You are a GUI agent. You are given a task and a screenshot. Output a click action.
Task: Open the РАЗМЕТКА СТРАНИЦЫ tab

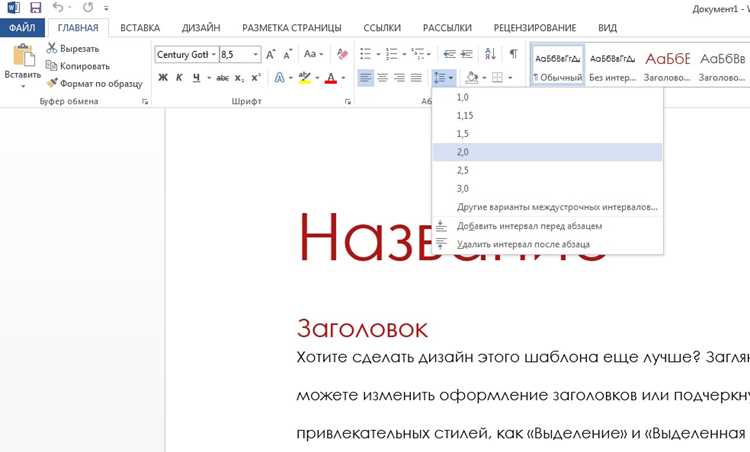pos(292,28)
